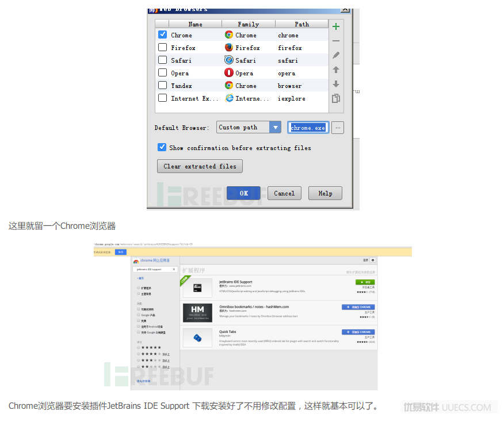The width and height of the screenshot is (504, 422).
Task: Enable the Firefox browser checkbox
Action: pos(163,47)
